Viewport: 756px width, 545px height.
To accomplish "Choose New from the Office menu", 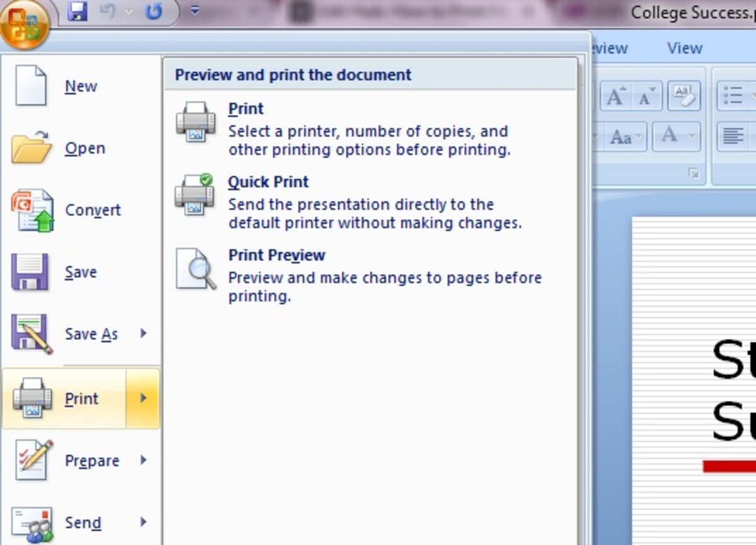I will coord(81,86).
